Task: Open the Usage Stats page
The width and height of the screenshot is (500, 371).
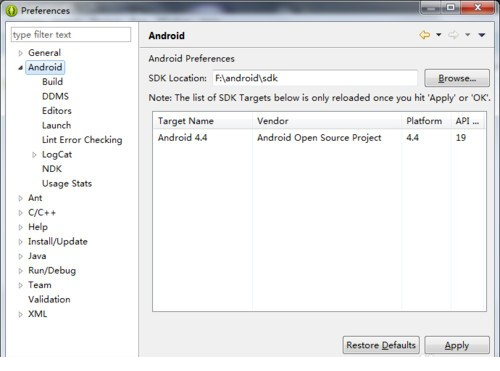Action: pos(67,183)
